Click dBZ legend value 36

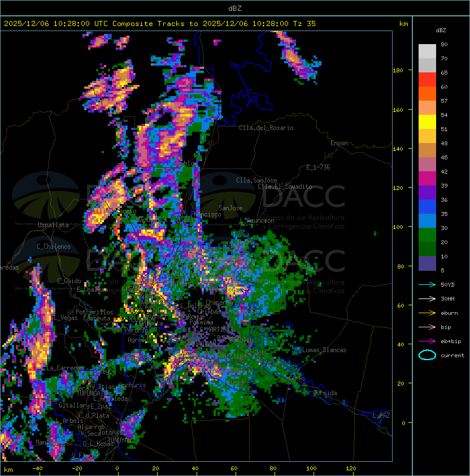pyautogui.click(x=444, y=200)
